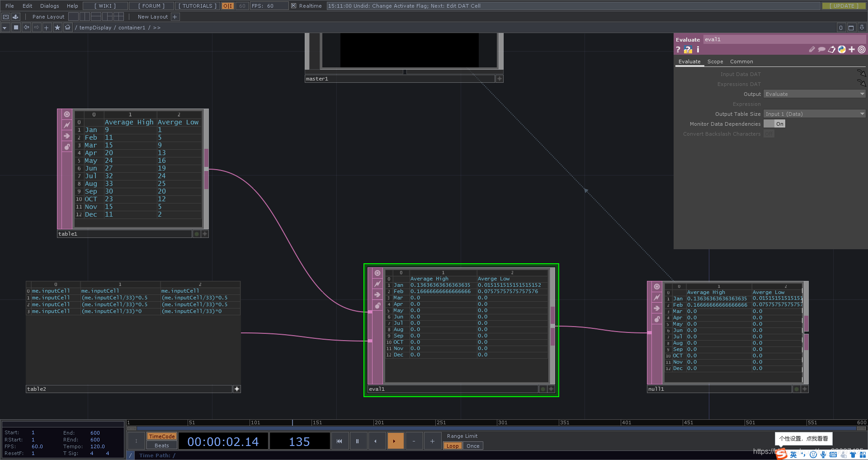The image size is (868, 460).
Task: Click the copy parameters clipboard icon
Action: (832, 49)
